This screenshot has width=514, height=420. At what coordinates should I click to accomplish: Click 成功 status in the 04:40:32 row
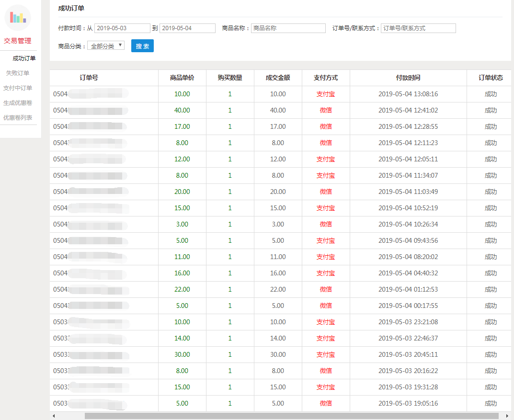point(491,273)
